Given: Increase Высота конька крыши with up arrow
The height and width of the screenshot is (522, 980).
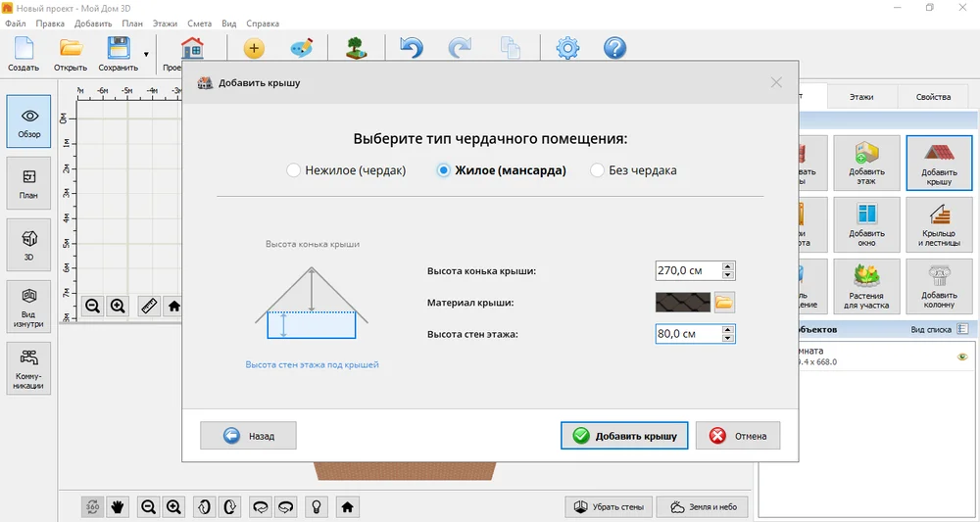Looking at the screenshot, I should coord(727,266).
